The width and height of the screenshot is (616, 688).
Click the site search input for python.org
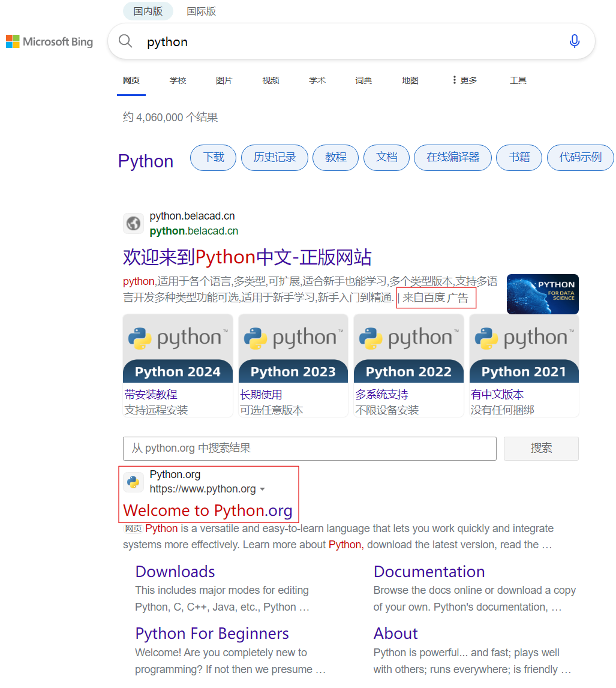tap(309, 448)
